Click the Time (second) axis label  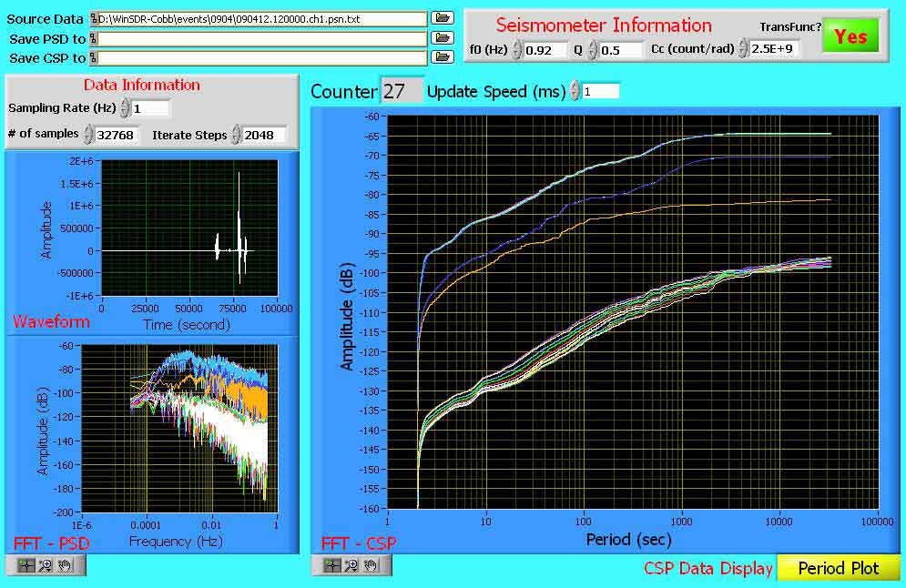(x=187, y=325)
